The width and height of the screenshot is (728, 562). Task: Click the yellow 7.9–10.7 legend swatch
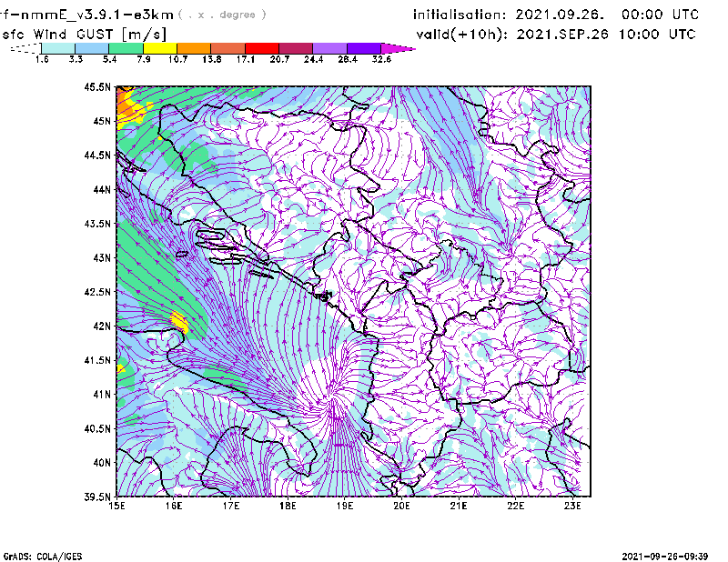[160, 48]
